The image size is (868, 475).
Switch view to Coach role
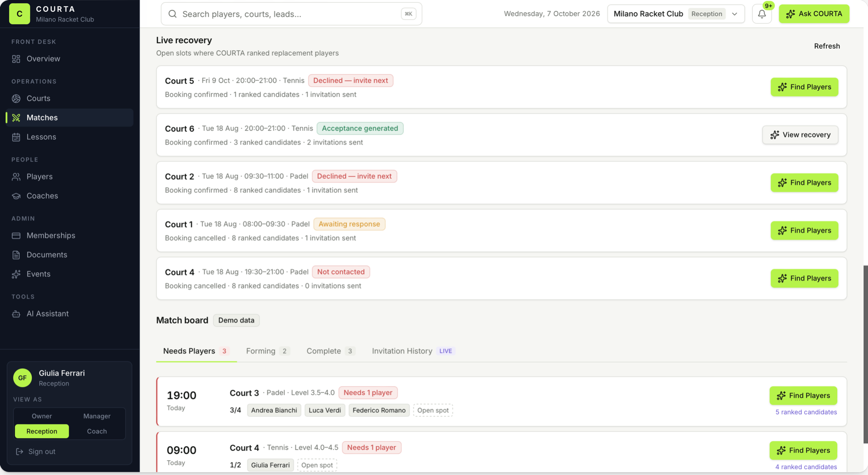click(x=97, y=431)
